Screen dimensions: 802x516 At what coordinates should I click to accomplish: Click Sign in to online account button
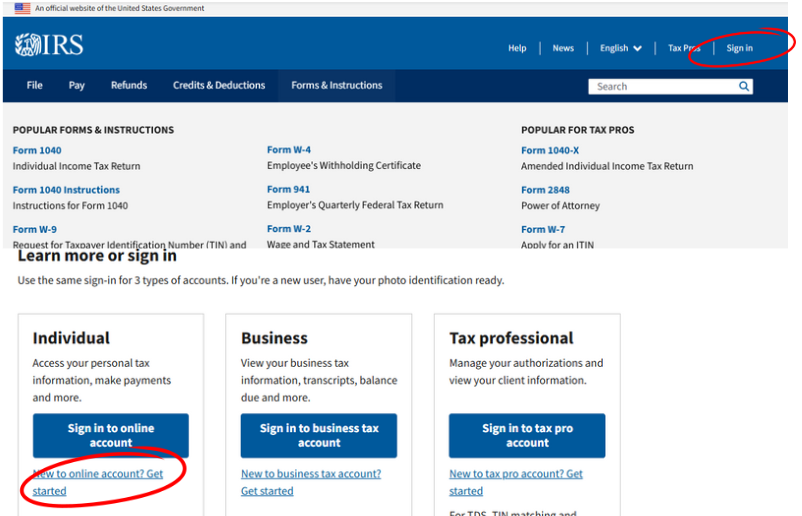110,436
